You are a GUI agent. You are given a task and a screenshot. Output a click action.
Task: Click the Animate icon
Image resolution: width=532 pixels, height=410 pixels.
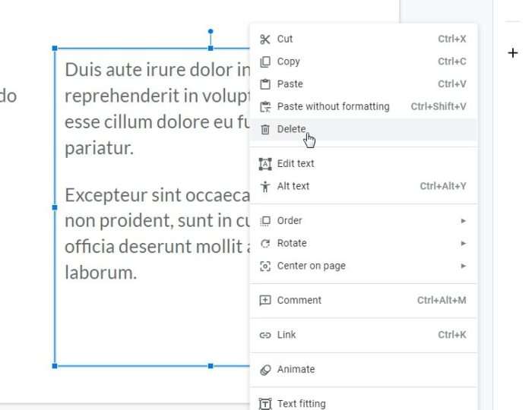[x=265, y=369]
